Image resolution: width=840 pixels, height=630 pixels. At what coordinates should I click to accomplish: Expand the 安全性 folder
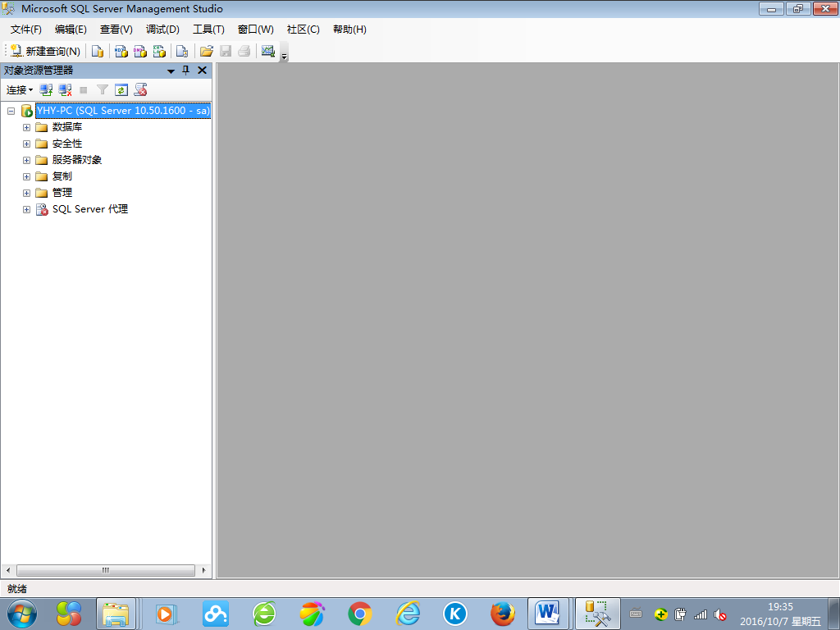tap(26, 144)
